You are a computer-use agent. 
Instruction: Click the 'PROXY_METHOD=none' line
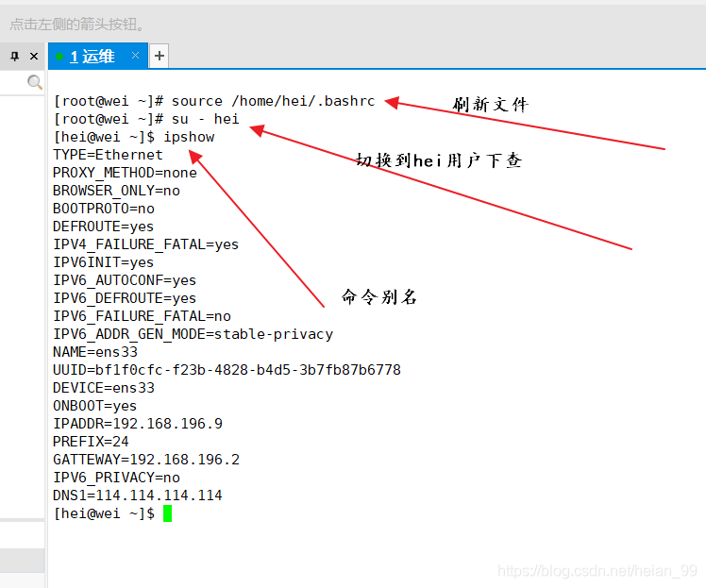coord(125,174)
